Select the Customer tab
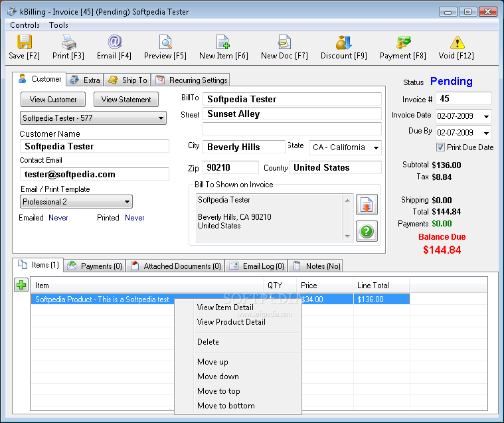The height and width of the screenshot is (423, 504). pos(40,79)
